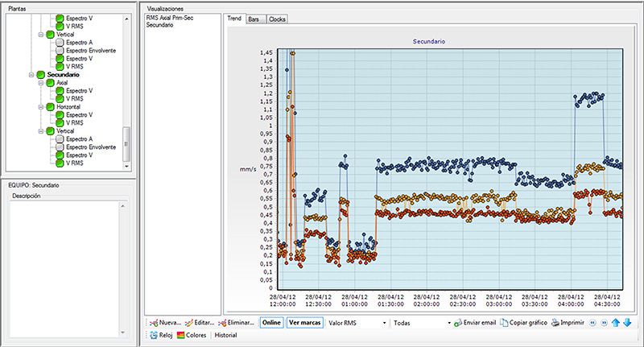This screenshot has height=347, width=644.
Task: Click the blue up arrow icon
Action: click(x=615, y=323)
